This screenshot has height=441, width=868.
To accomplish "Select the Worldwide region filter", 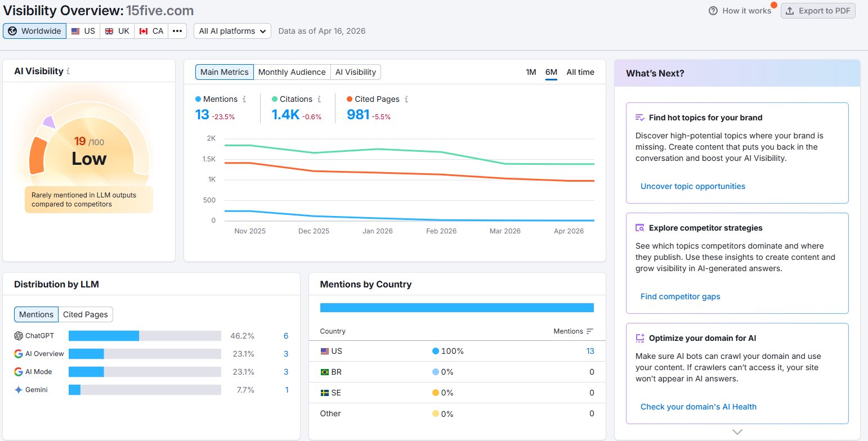I will (x=34, y=31).
